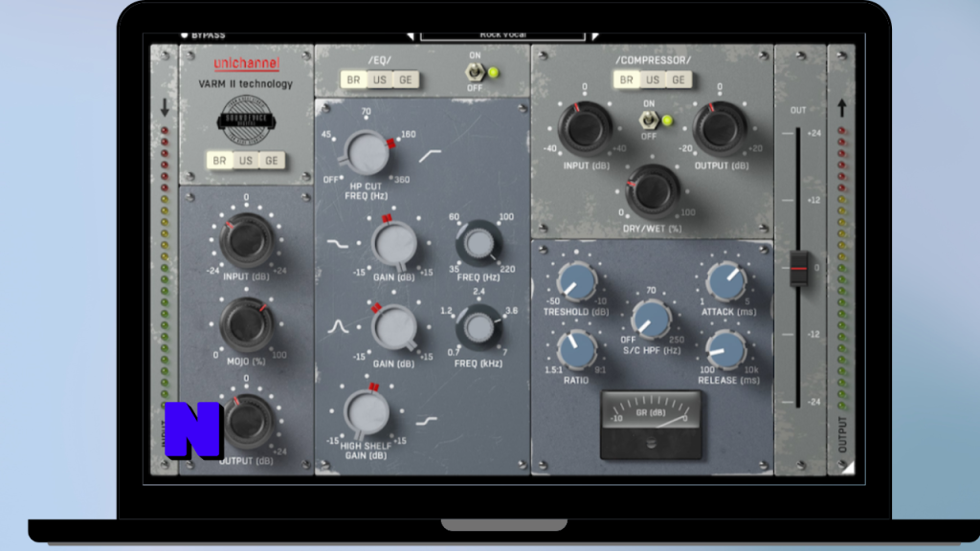Image resolution: width=980 pixels, height=551 pixels.
Task: Select US in the unichannel global section
Action: (246, 161)
